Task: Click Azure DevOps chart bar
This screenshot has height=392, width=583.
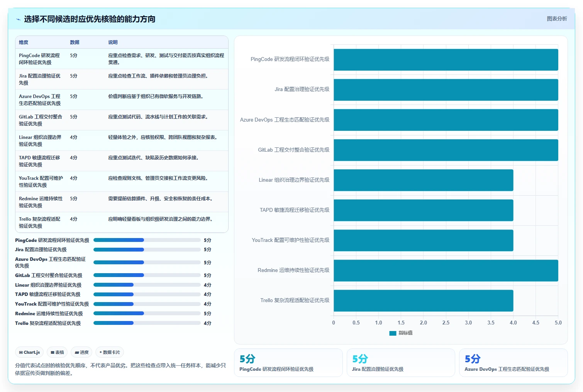Action: 446,120
